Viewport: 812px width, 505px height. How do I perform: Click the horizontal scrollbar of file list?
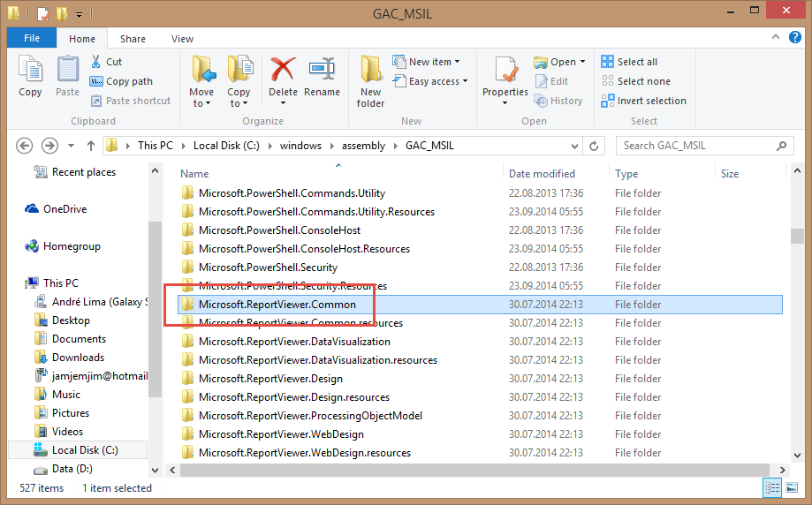tap(474, 470)
